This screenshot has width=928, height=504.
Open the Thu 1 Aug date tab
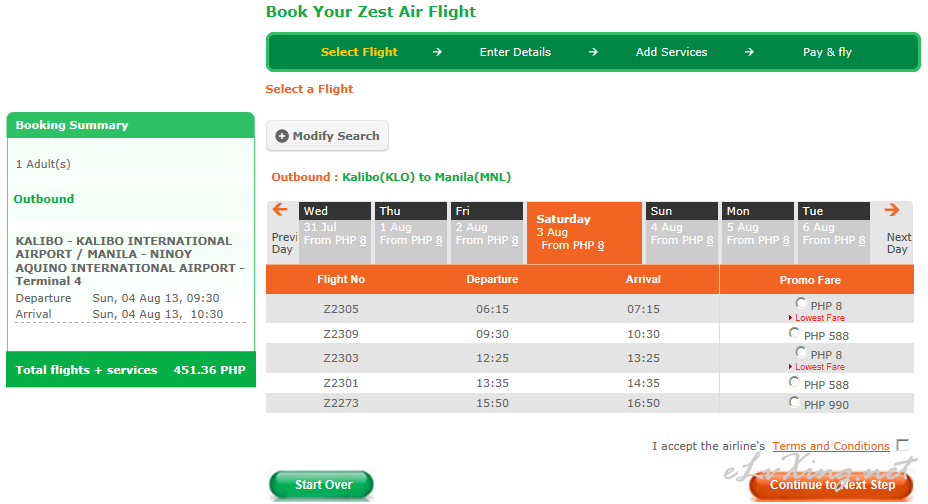[x=411, y=232]
